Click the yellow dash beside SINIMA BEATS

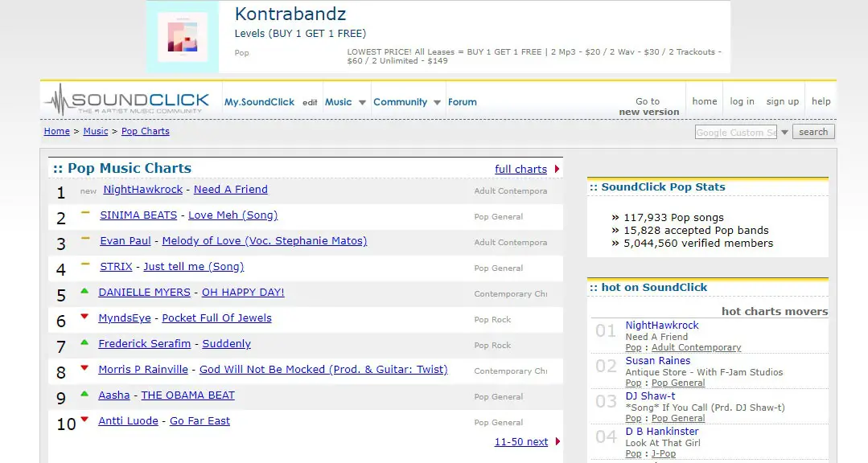(x=85, y=212)
